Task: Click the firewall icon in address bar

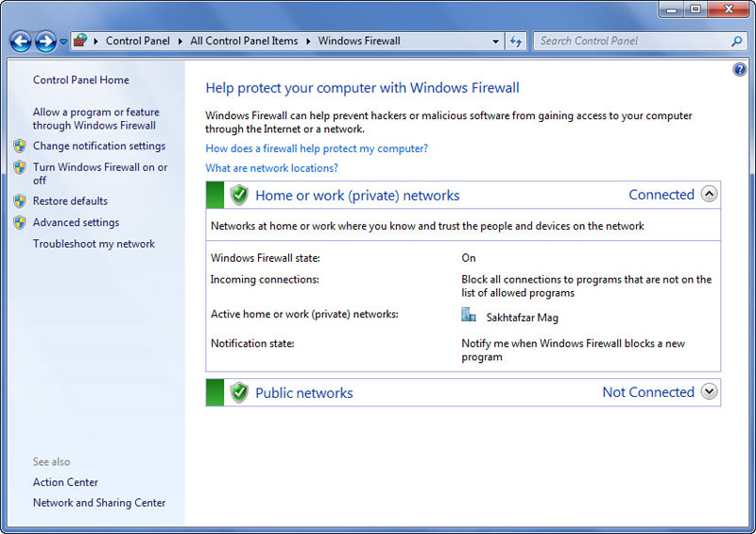Action: tap(80, 41)
